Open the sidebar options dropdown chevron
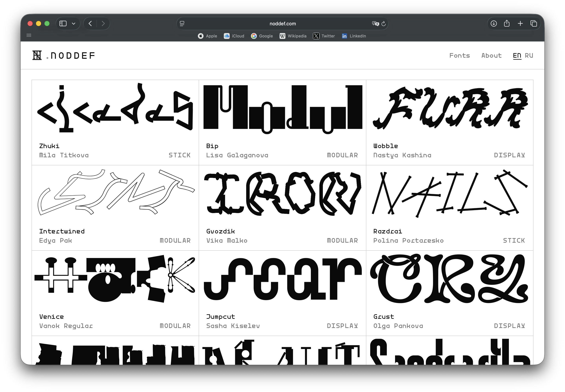565x392 pixels. pos(73,23)
